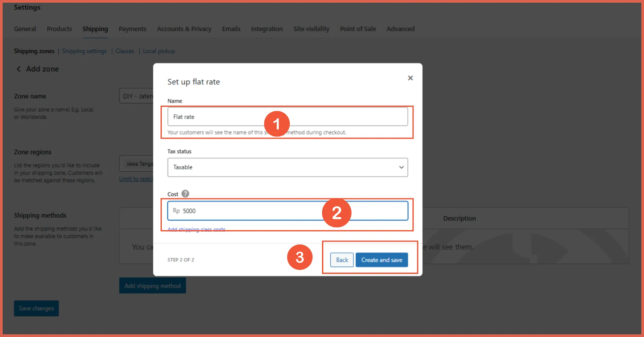Image resolution: width=644 pixels, height=337 pixels.
Task: Select the Payments tab
Action: [132, 29]
